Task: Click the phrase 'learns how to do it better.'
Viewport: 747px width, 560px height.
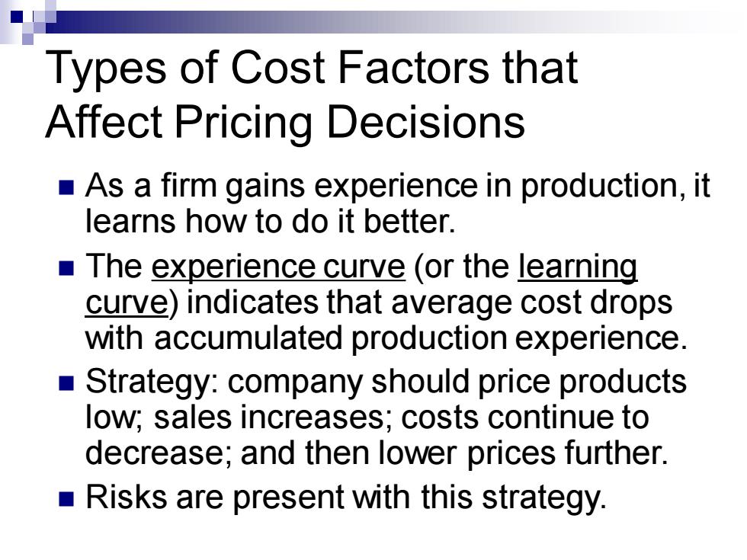Action: coord(270,222)
